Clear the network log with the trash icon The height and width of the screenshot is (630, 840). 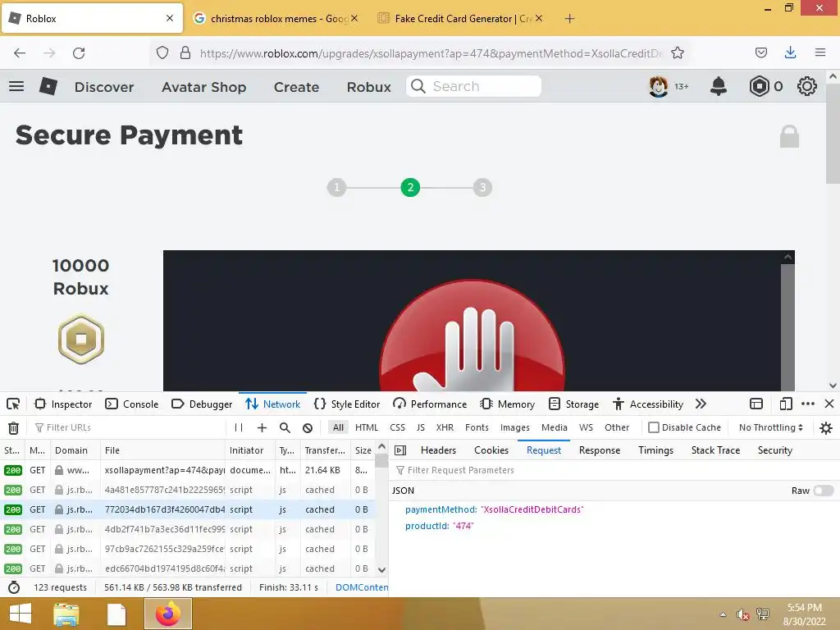click(x=13, y=427)
